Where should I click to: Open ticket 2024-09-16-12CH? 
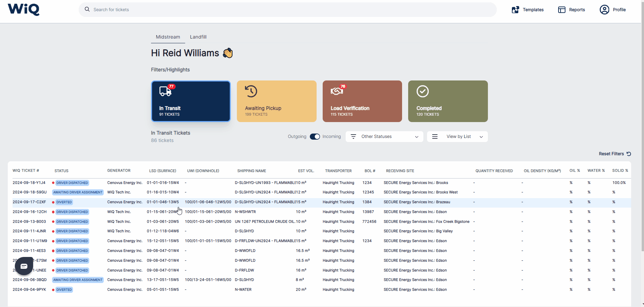30,212
